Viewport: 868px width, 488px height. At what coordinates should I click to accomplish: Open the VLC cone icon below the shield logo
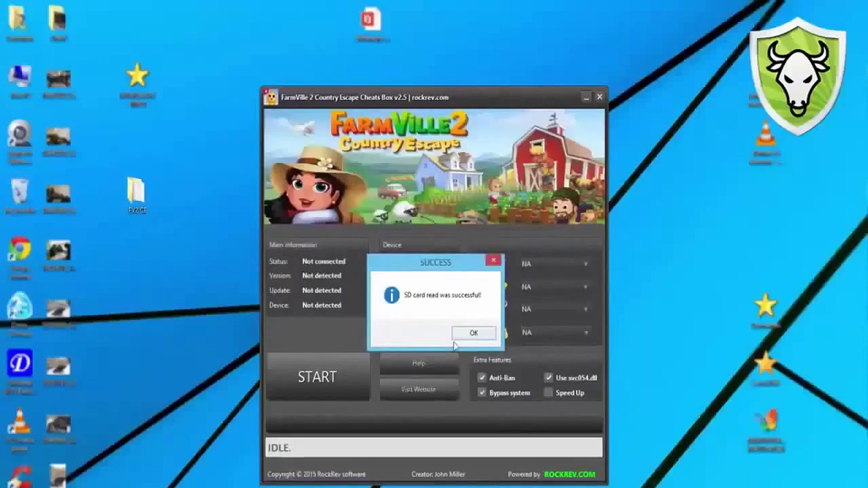click(766, 134)
